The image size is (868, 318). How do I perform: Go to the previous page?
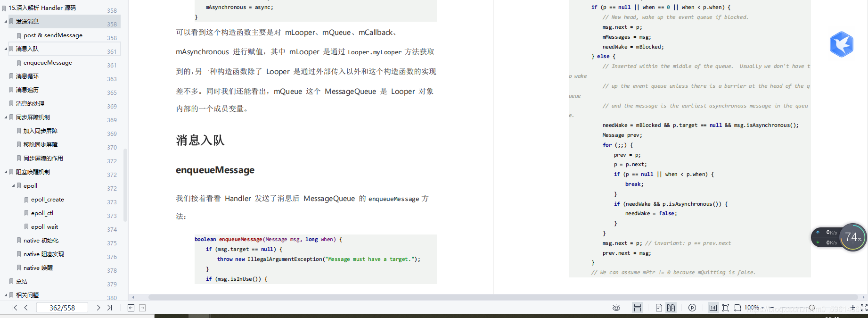26,308
